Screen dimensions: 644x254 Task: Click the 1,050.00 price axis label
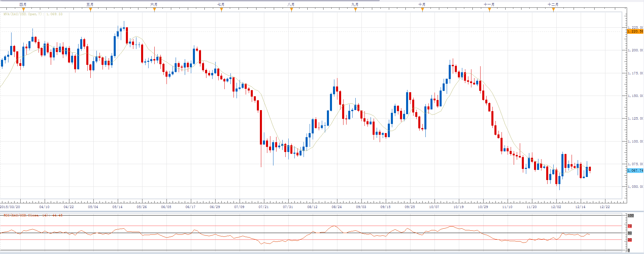(636, 187)
